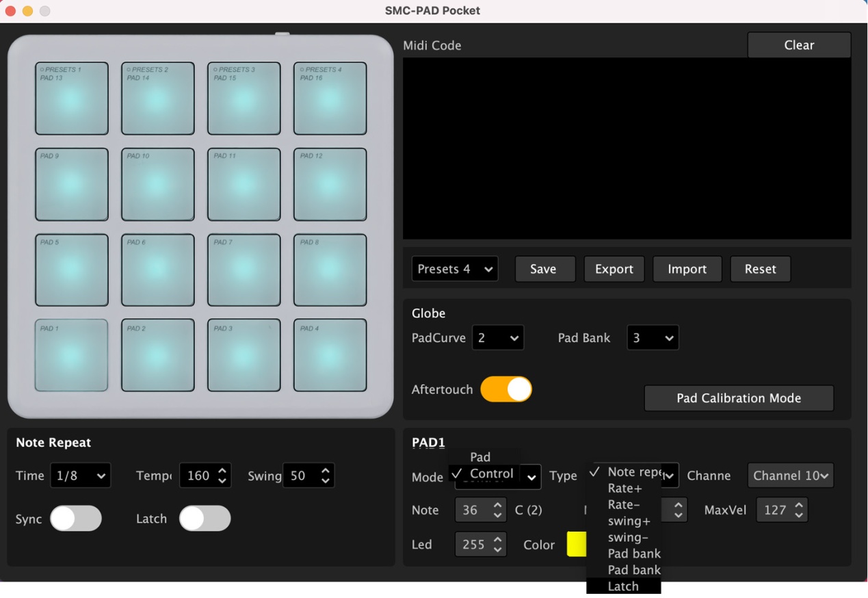
Task: Click the Tempo value field
Action: tap(198, 476)
